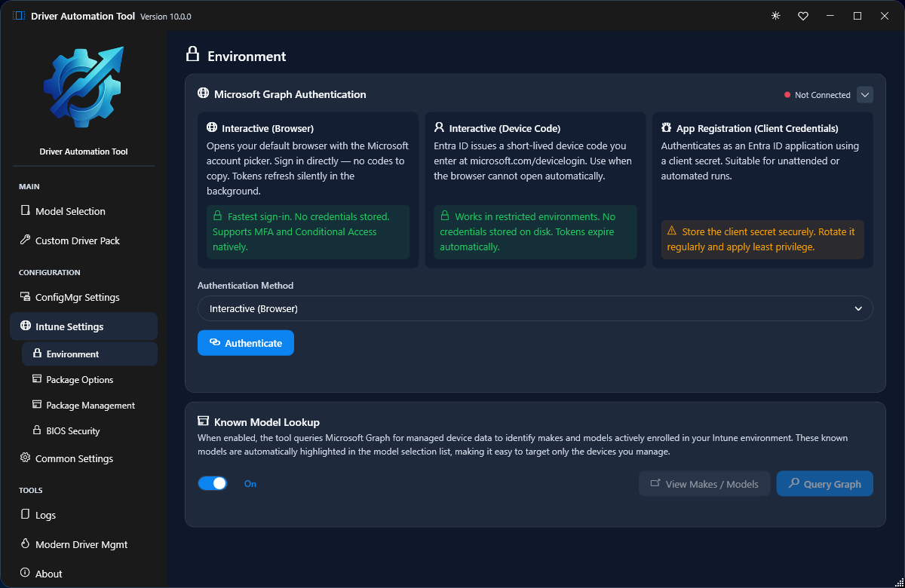Click the Custom Driver Pack wrench icon
905x588 pixels.
[25, 240]
